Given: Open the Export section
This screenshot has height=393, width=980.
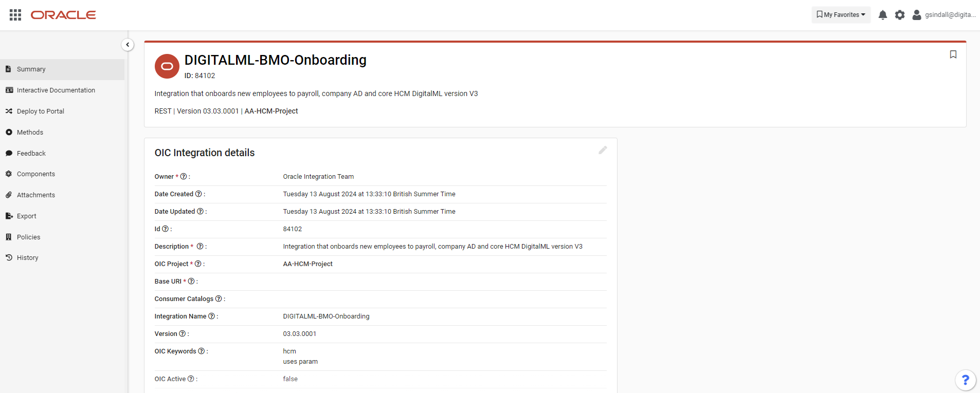Looking at the screenshot, I should point(62,216).
